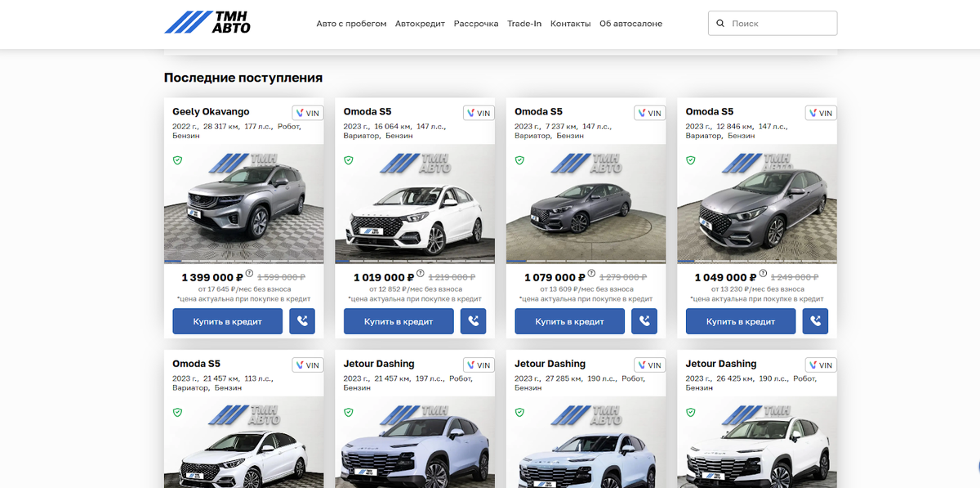Open VIN badge on Jetour Dashing 27 285 км card
Screen dimensions: 980x488
650,365
